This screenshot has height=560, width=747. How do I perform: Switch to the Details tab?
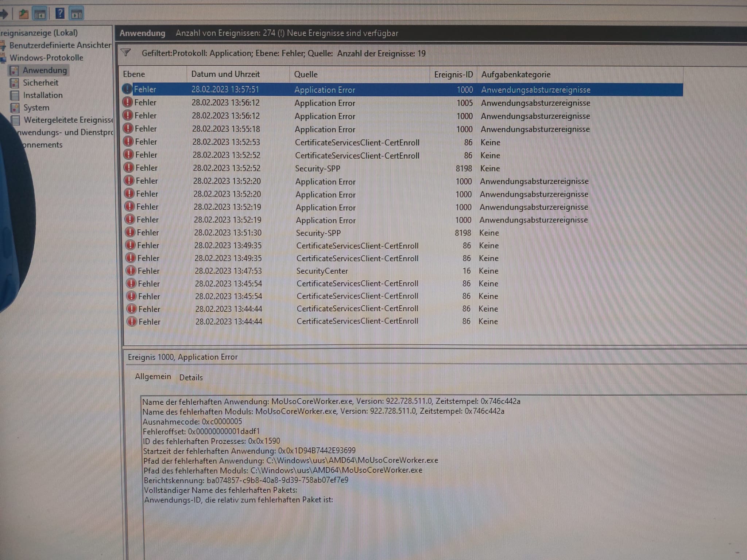(x=191, y=378)
